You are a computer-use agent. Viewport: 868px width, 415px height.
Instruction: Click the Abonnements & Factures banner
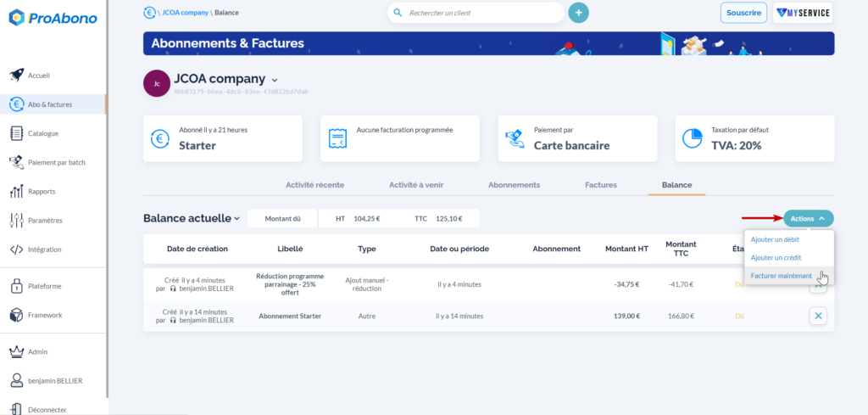point(489,43)
